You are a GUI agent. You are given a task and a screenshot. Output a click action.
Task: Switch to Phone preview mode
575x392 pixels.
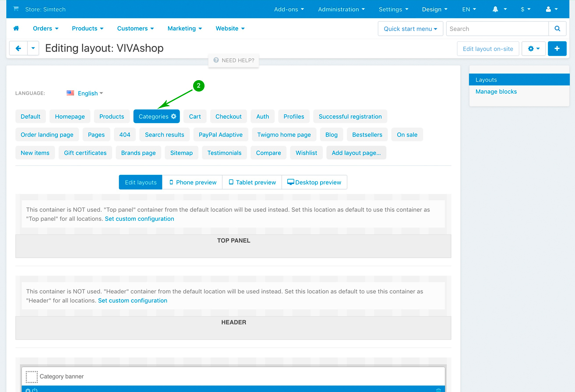click(x=192, y=182)
